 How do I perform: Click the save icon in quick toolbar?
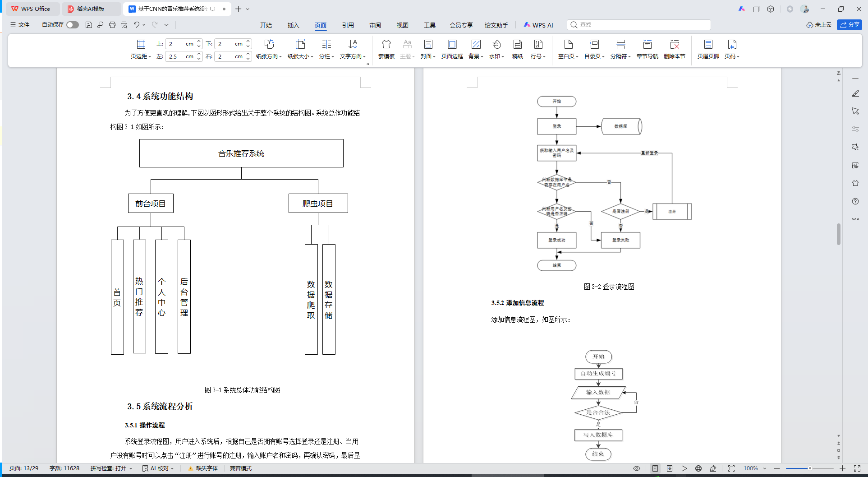[x=89, y=25]
